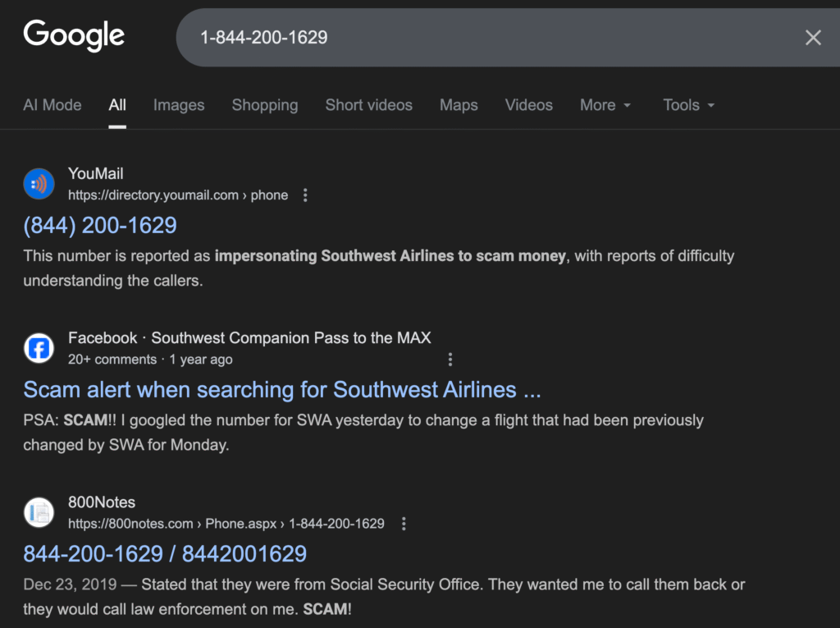Click the 800Notes favicon icon

39,512
